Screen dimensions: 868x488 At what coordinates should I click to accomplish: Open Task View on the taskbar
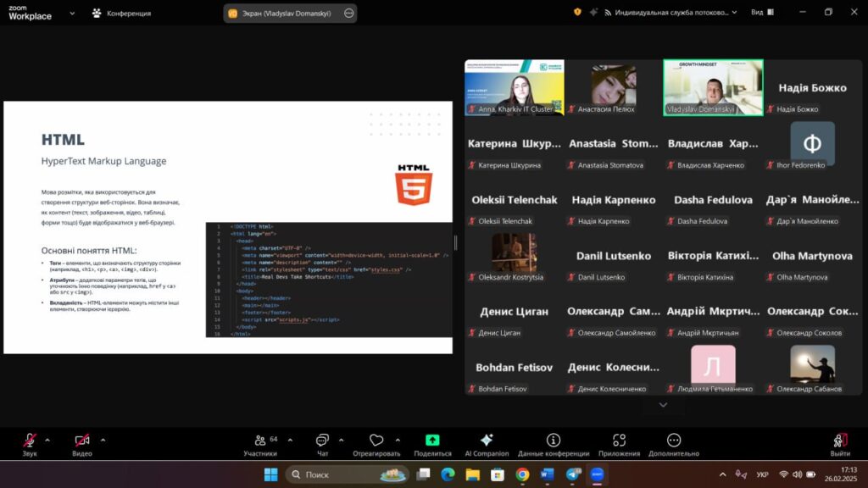point(424,474)
